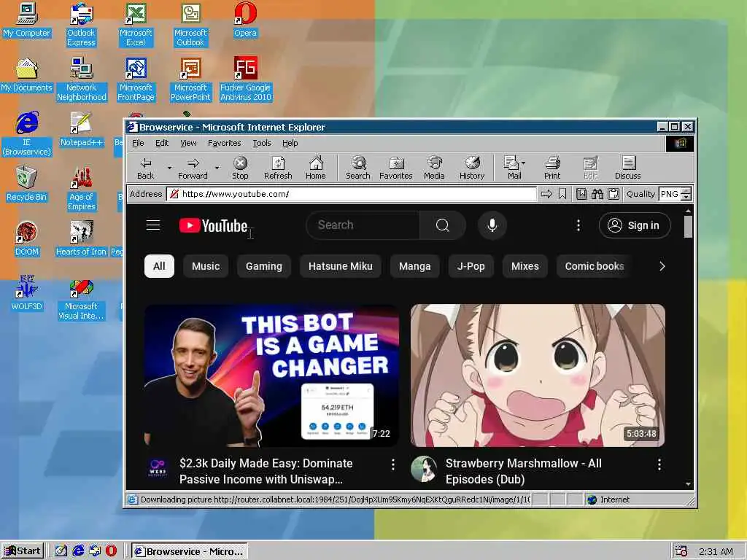747x560 pixels.
Task: Click the bookmarks book icon beside the binoculars
Action: tap(581, 194)
